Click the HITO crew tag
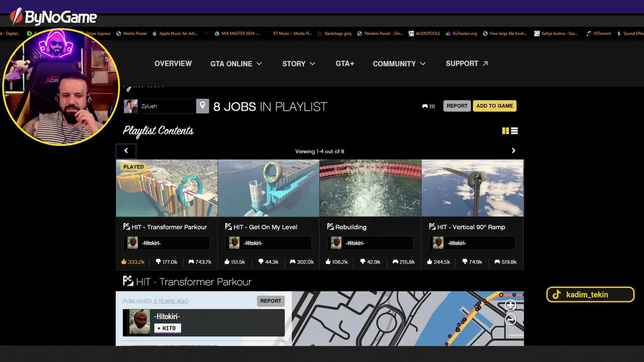This screenshot has width=644, height=362. [168, 328]
